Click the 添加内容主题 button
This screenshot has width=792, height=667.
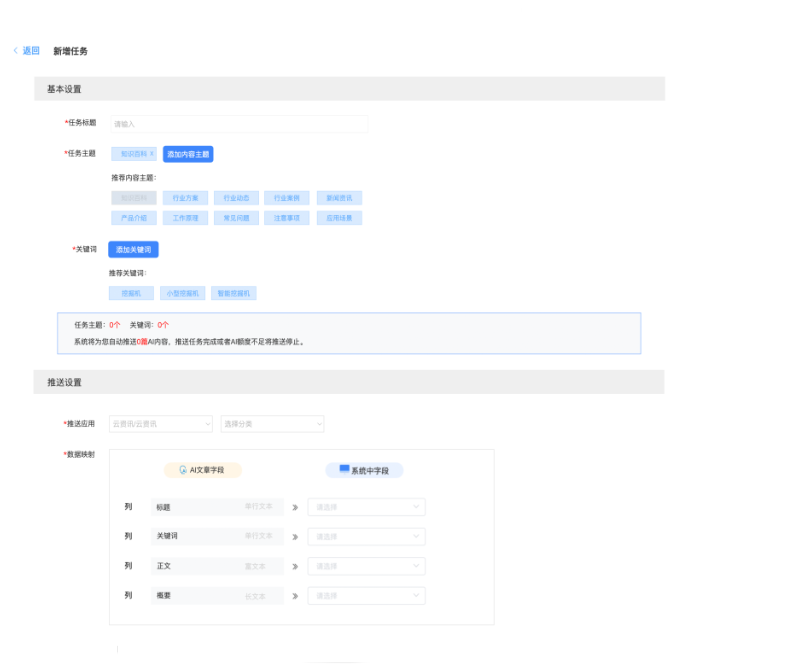[x=188, y=154]
